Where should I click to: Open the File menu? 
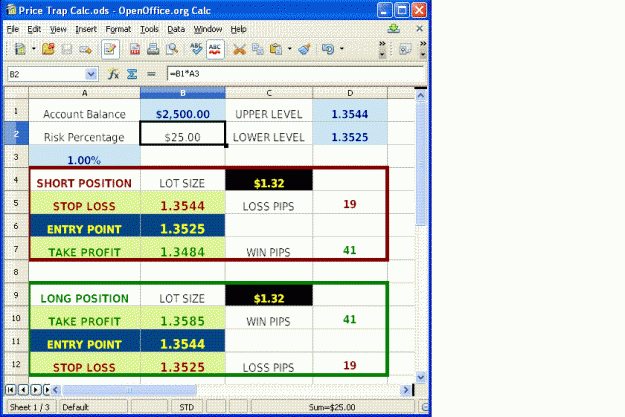(x=13, y=29)
